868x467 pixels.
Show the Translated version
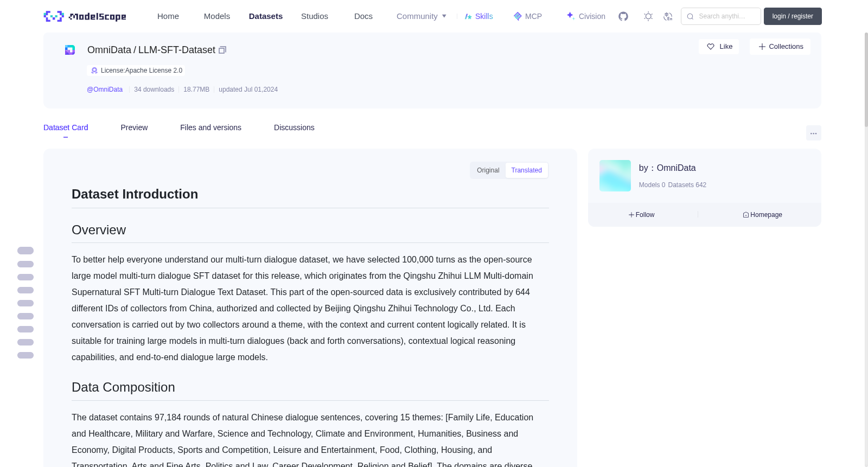tap(526, 170)
